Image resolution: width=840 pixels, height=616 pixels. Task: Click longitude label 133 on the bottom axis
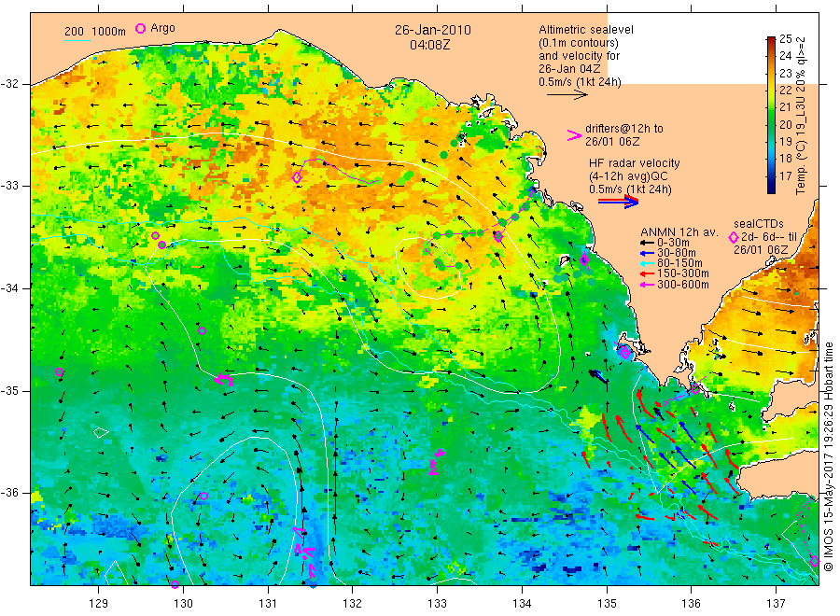(x=437, y=604)
